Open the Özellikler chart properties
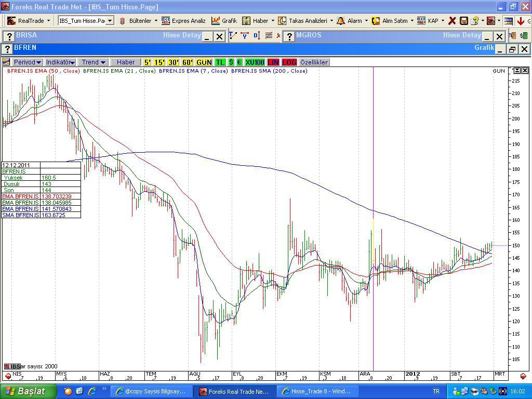Image resolution: width=532 pixels, height=399 pixels. (314, 62)
